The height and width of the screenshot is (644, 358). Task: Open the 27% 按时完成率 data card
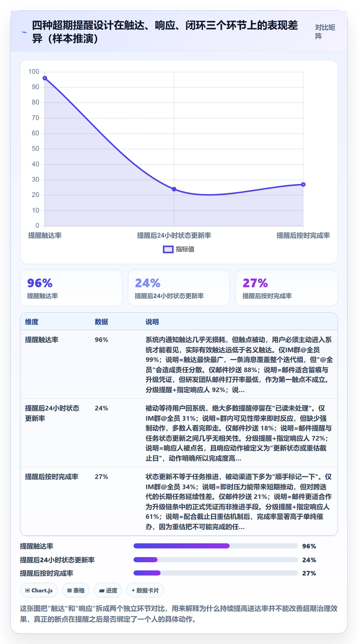(286, 288)
